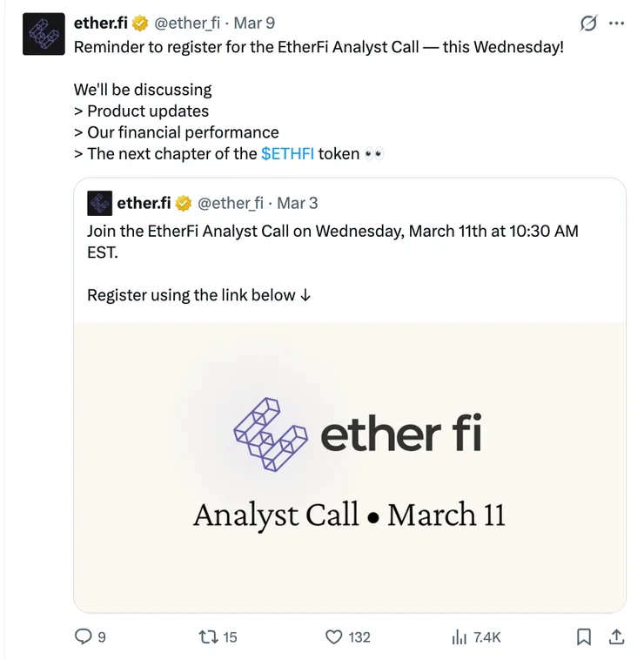The height and width of the screenshot is (660, 644).
Task: Share the post via the upload arrow icon
Action: click(615, 637)
